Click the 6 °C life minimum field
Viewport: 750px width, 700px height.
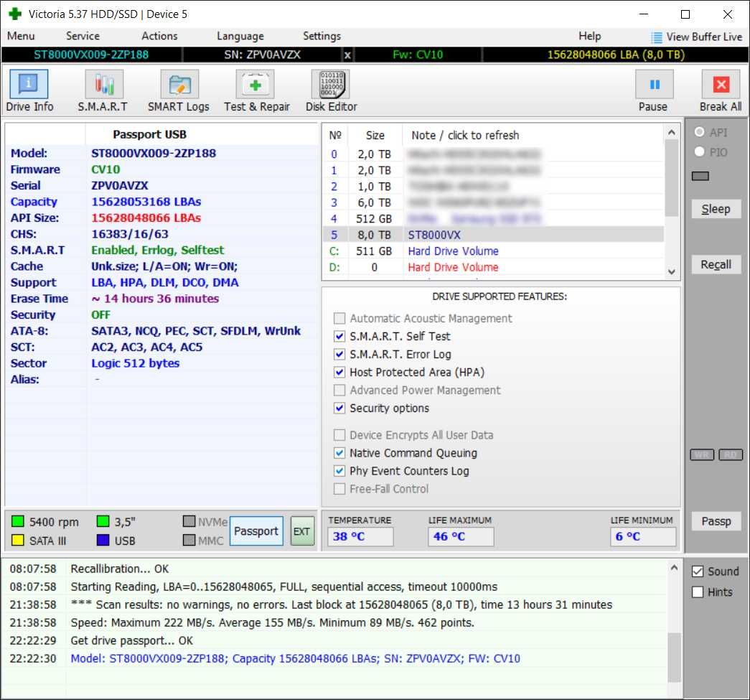(643, 536)
